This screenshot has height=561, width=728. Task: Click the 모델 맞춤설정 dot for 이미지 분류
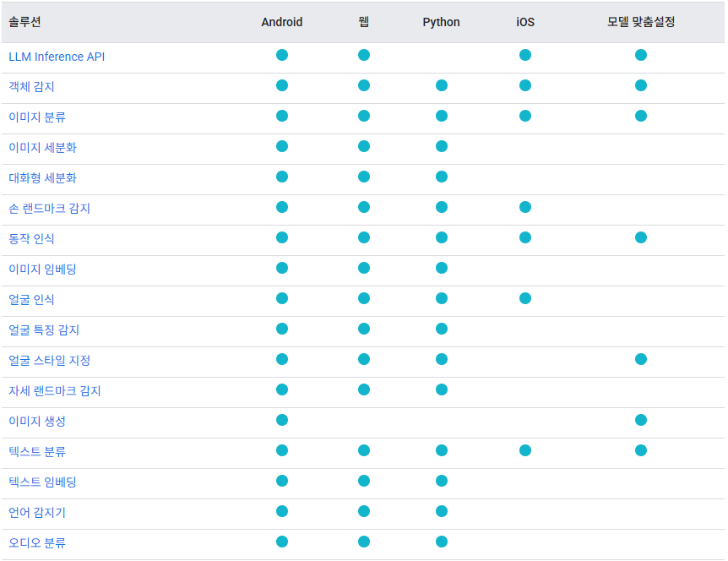[641, 116]
